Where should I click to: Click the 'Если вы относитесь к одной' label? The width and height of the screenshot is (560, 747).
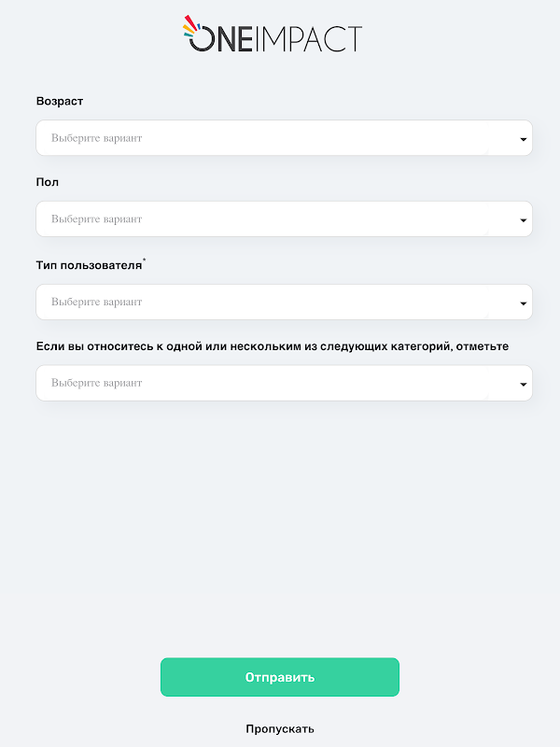tap(273, 346)
